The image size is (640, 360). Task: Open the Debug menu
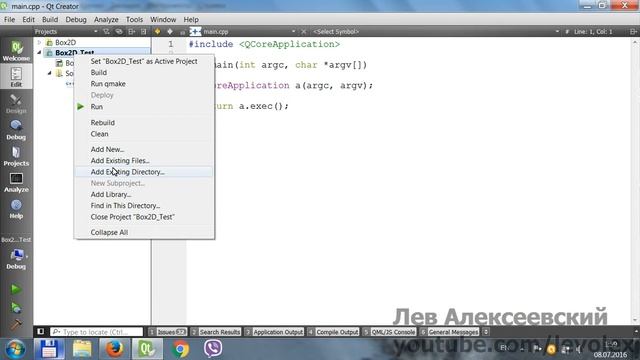pyautogui.click(x=76, y=19)
